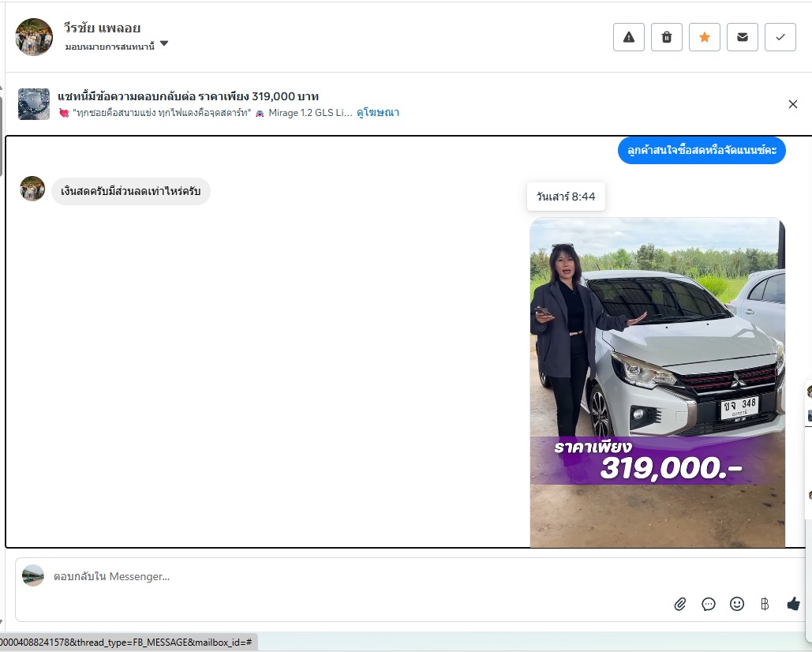
Task: Open the Mirage car photo attachment
Action: (657, 383)
